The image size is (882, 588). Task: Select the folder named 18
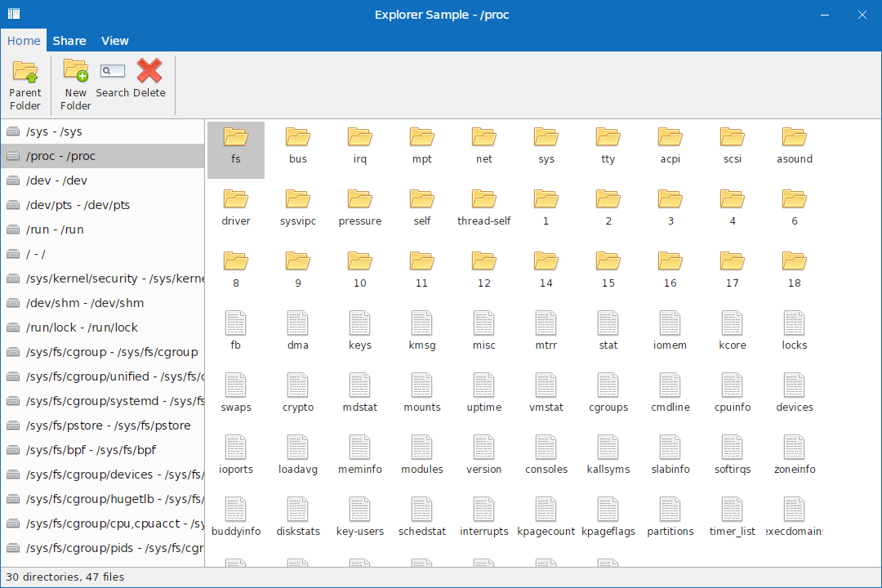(x=795, y=274)
